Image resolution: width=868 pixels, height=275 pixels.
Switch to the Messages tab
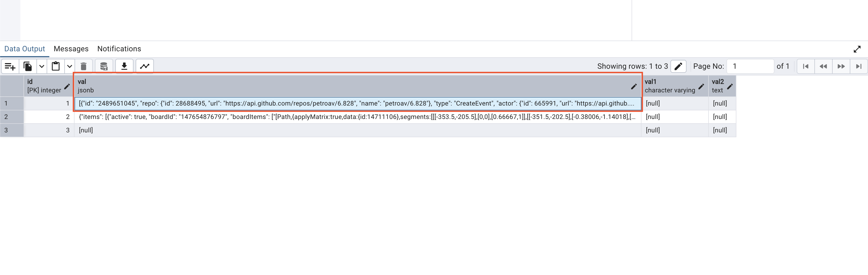71,49
